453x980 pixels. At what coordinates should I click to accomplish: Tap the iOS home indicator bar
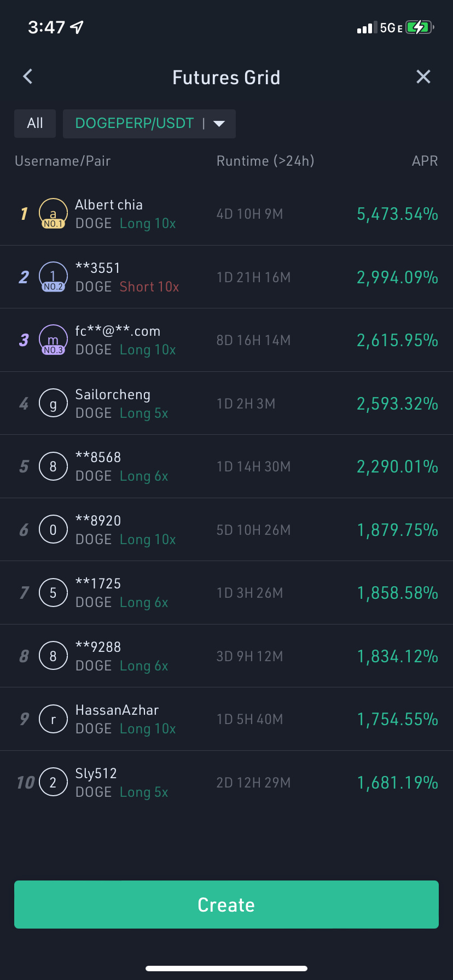coord(226,969)
